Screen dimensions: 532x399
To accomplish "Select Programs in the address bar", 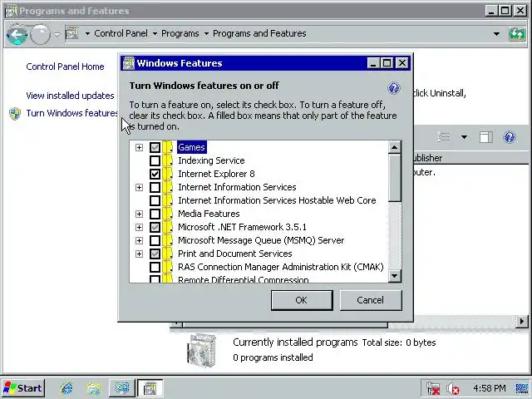I will point(180,33).
